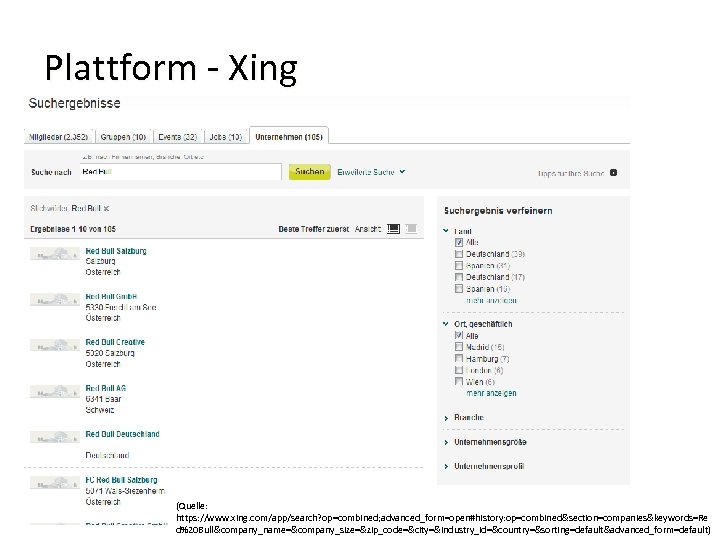Open the Red Bull AG company link
Viewport: 720px width, 540px height.
[x=106, y=388]
